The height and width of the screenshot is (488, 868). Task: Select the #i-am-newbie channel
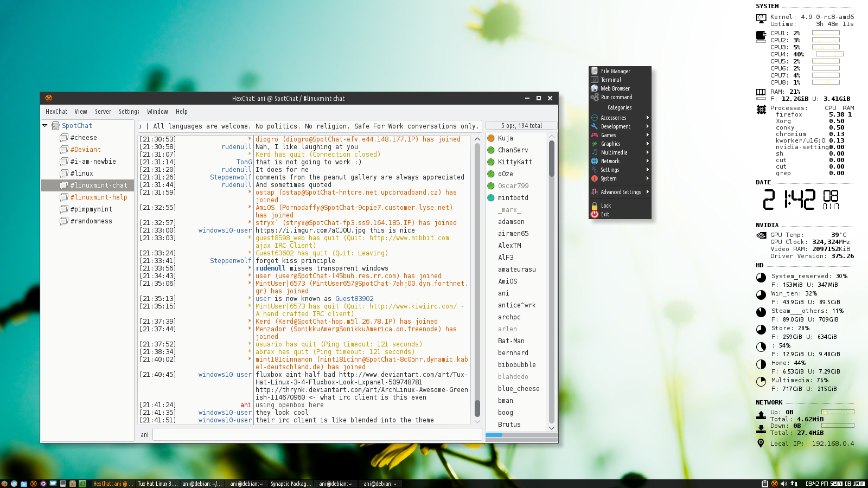point(93,162)
